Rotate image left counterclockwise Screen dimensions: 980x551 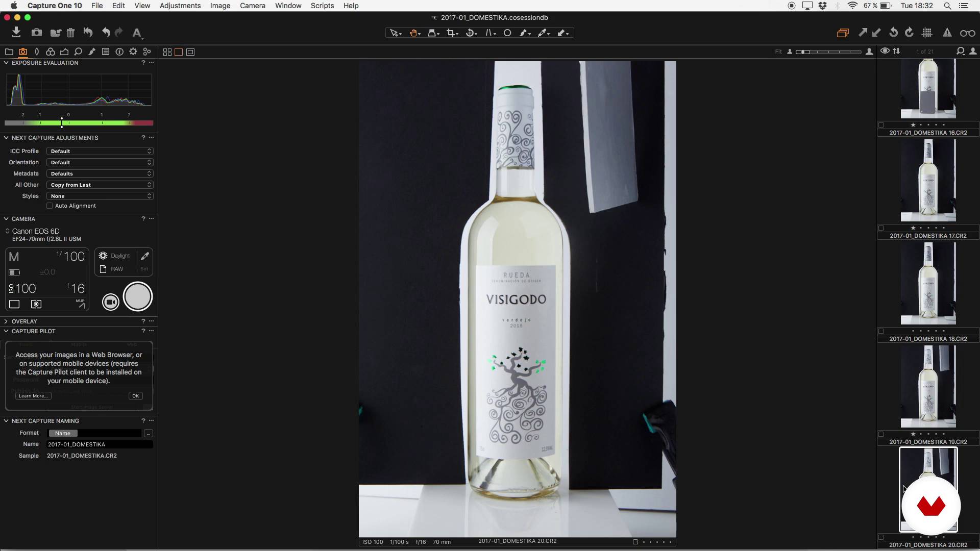pos(893,33)
